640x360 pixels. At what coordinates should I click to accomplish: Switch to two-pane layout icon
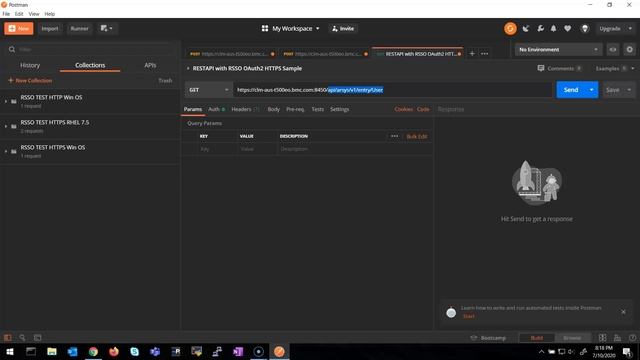(x=602, y=338)
